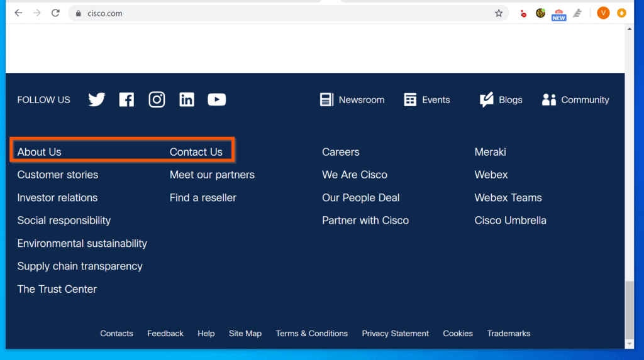
Task: Open Cisco's Instagram icon
Action: pyautogui.click(x=157, y=99)
